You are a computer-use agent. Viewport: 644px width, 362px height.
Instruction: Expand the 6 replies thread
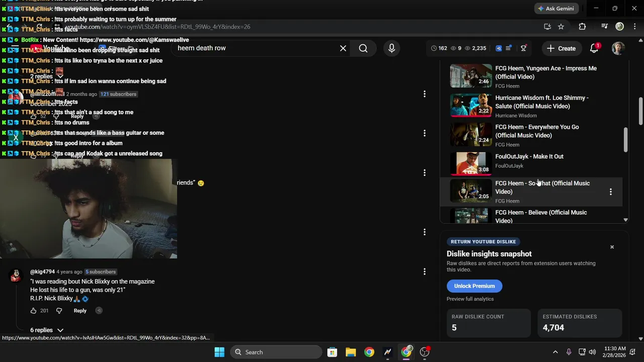47,330
